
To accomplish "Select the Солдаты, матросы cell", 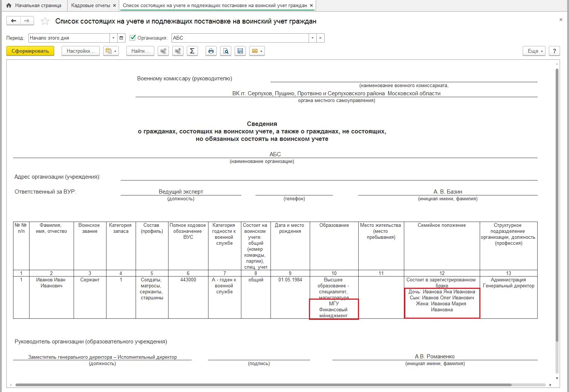I will coord(152,297).
